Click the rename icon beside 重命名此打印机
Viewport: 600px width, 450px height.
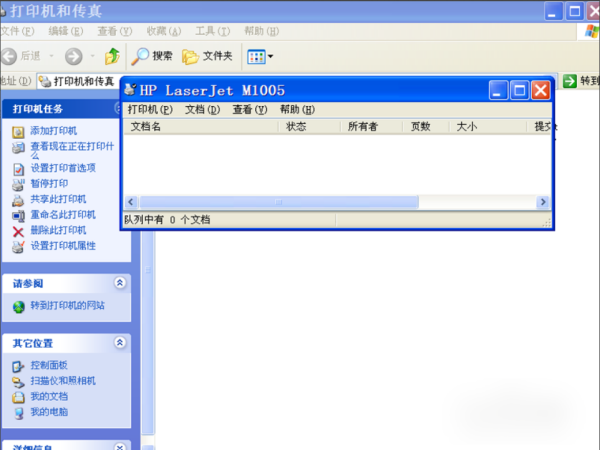18,216
